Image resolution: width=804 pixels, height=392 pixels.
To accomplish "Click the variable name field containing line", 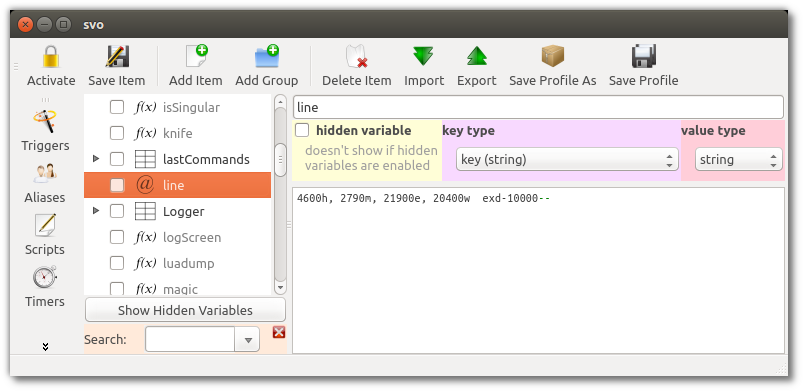I will coord(538,107).
